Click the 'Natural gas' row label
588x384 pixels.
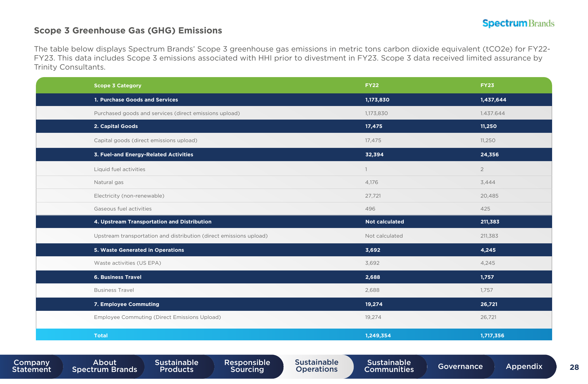[109, 182]
